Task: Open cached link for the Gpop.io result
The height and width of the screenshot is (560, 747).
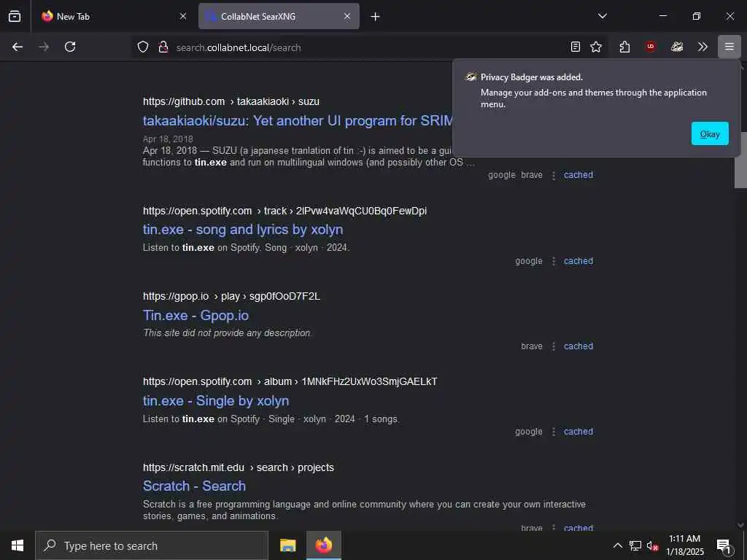Action: (x=578, y=346)
